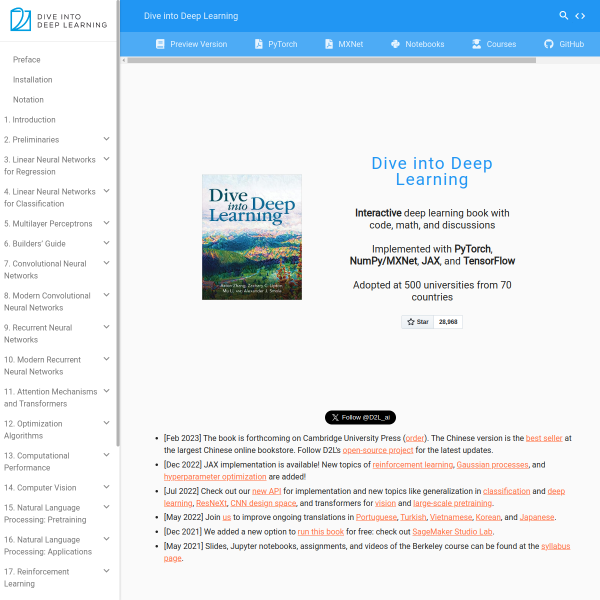Click the sidebar vertical scrollbar

(118, 224)
